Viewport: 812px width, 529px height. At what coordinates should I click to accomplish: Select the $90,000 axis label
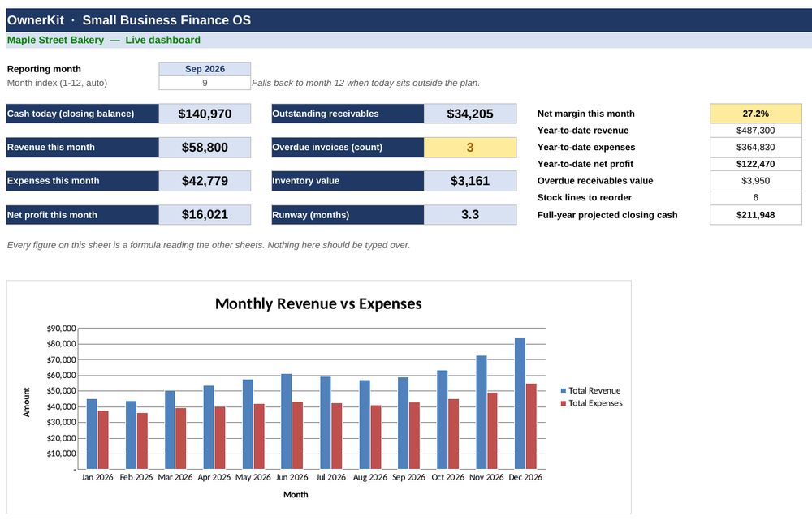[x=61, y=328]
